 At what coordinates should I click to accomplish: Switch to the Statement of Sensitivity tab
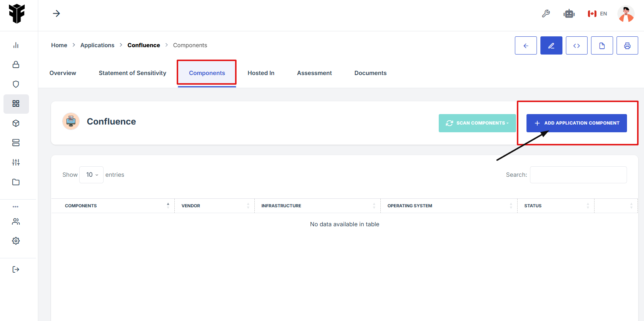tap(132, 73)
